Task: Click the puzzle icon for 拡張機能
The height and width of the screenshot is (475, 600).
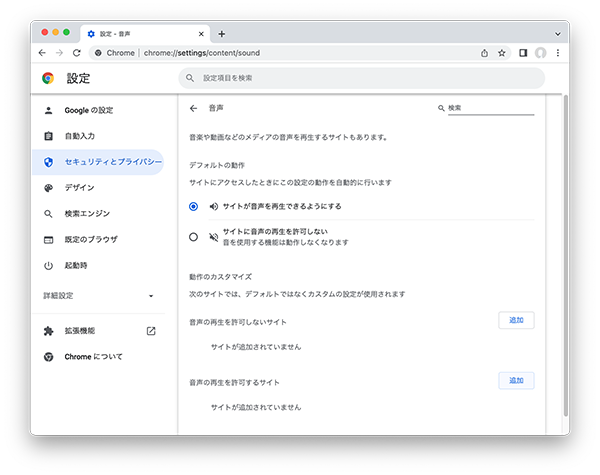Action: [48, 331]
